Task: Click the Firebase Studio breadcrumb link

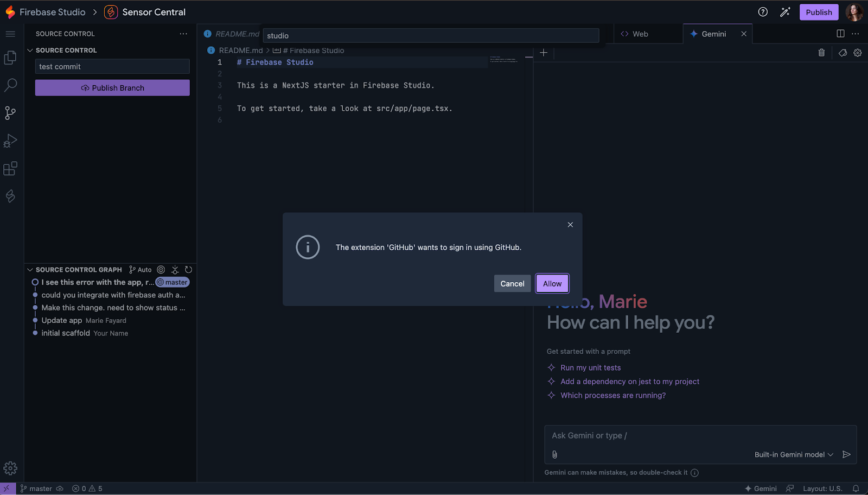Action: point(53,12)
